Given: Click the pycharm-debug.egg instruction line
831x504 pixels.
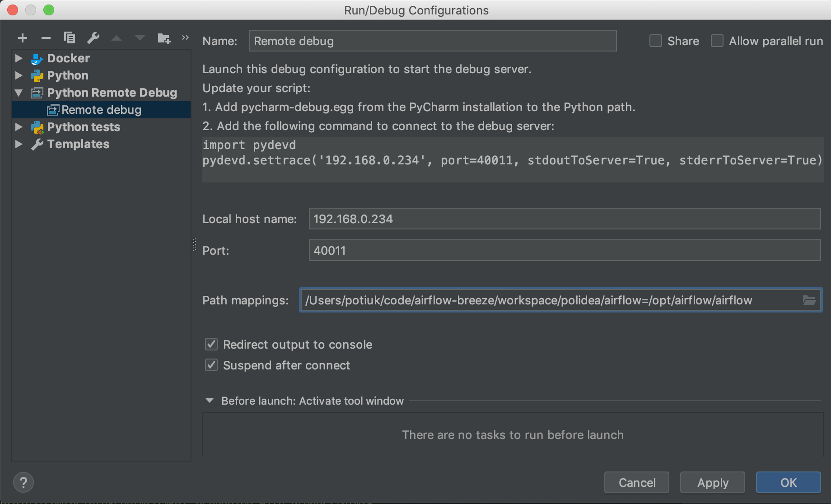Looking at the screenshot, I should click(x=419, y=107).
